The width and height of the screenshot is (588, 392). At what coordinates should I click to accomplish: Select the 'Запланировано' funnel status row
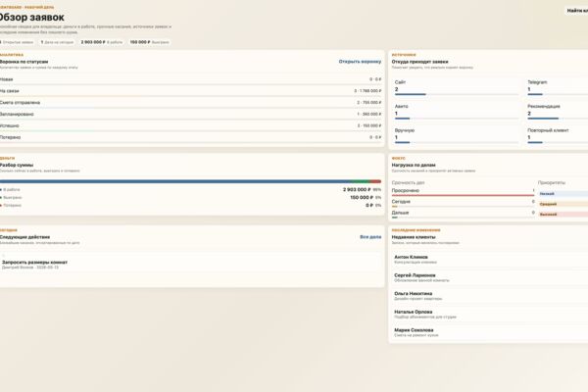190,114
